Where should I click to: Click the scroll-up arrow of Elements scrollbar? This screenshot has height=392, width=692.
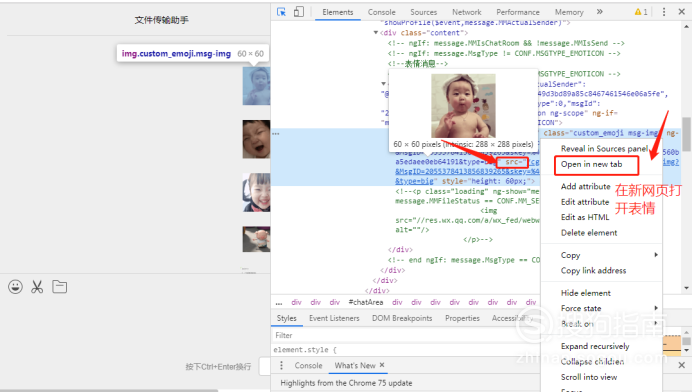pos(686,26)
